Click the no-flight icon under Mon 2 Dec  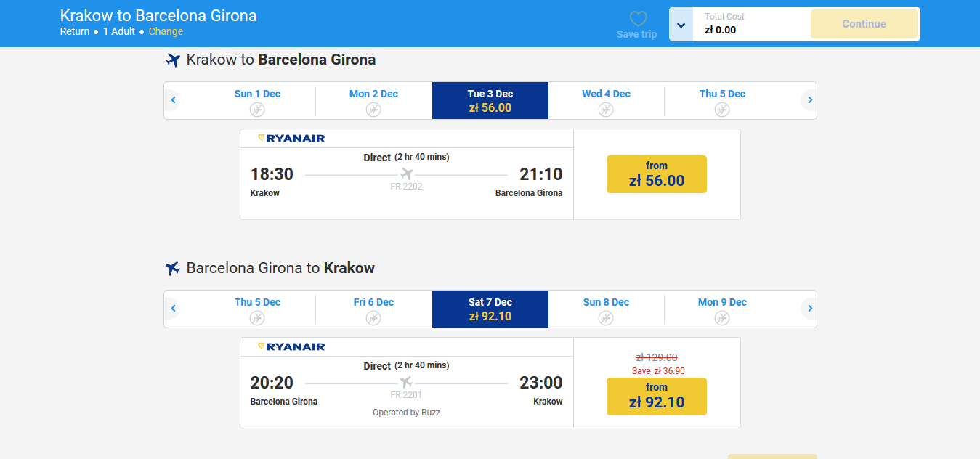coord(373,110)
